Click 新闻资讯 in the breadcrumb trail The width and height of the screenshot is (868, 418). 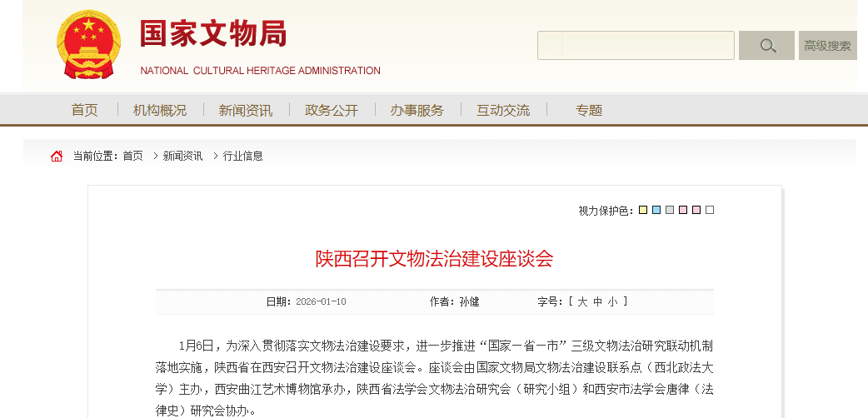pyautogui.click(x=182, y=156)
